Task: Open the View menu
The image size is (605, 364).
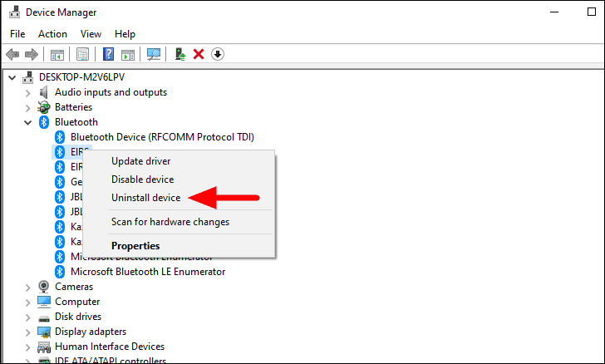Action: (x=91, y=34)
